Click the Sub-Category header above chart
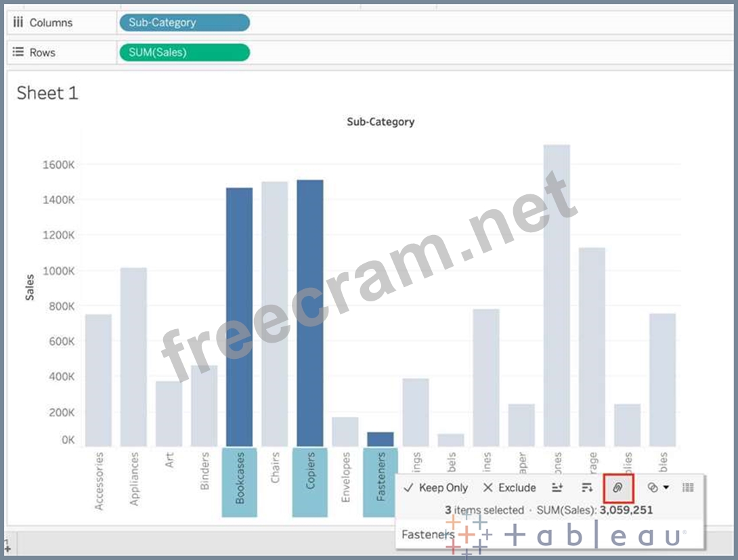The width and height of the screenshot is (738, 560). coord(381,122)
